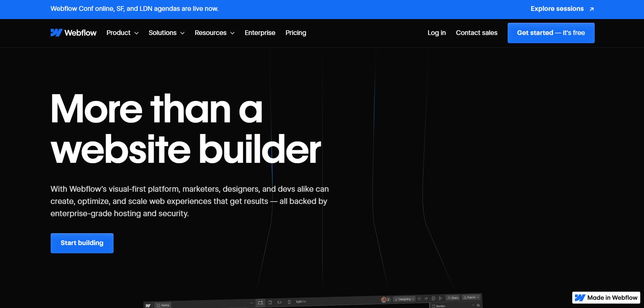The image size is (644, 308).
Task: Click the "More than a website builder" heading
Action: point(186,129)
